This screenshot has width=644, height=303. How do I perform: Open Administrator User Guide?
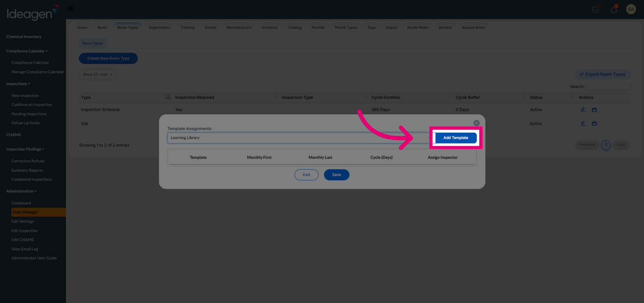tap(34, 258)
